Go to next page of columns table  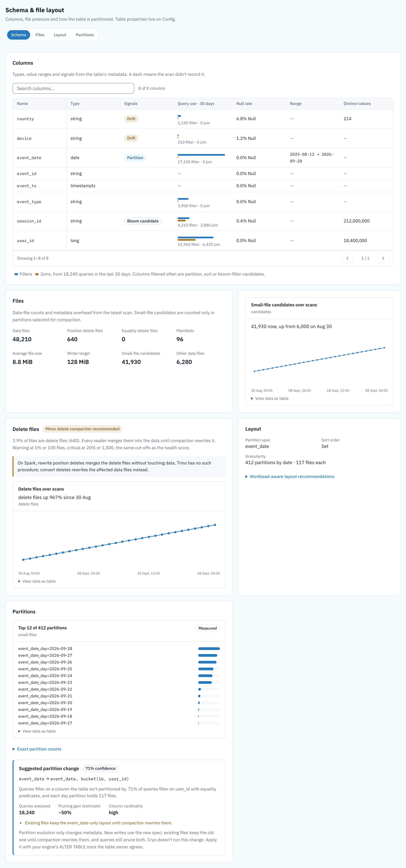tap(383, 258)
